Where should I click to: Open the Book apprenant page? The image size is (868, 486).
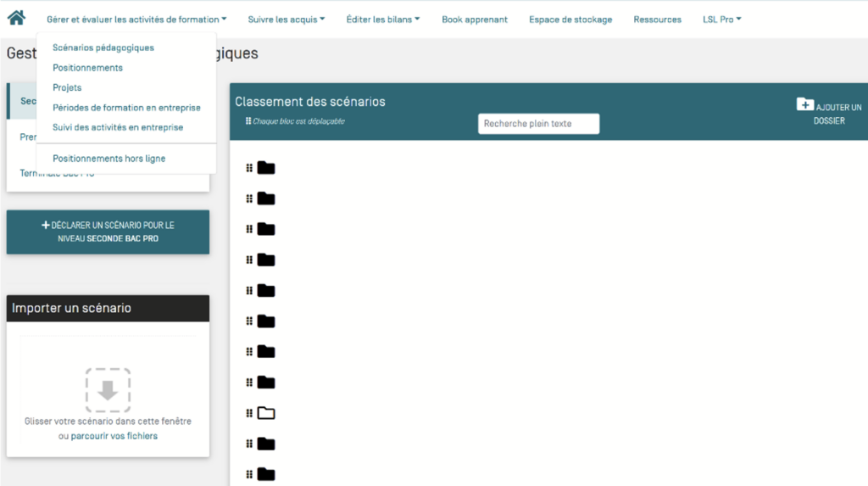point(474,20)
